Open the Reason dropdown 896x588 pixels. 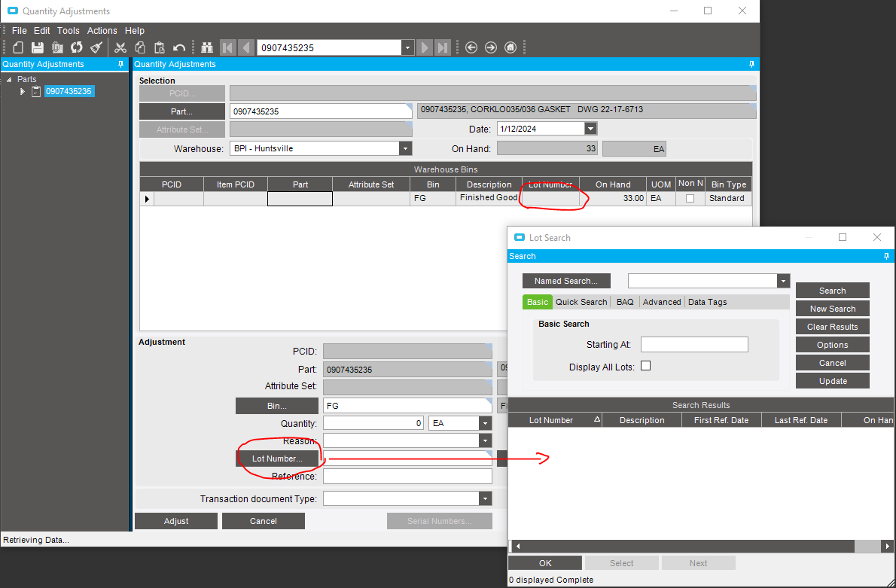[x=485, y=440]
